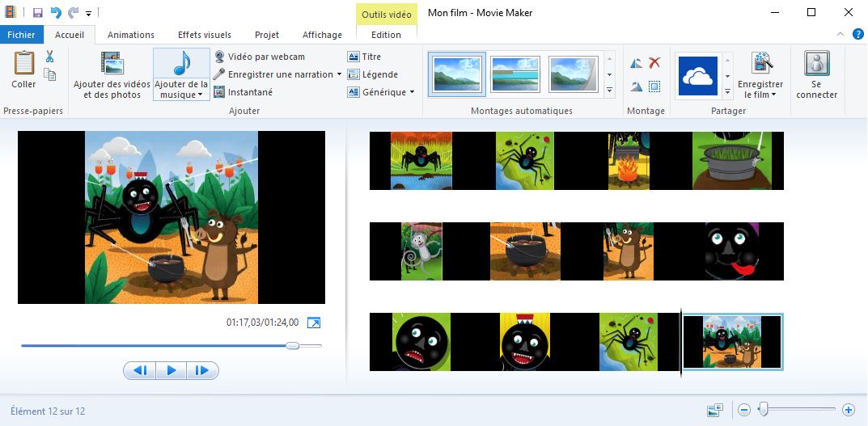This screenshot has width=868, height=426.
Task: Click Ajouter des vidéos et des photos
Action: click(112, 74)
